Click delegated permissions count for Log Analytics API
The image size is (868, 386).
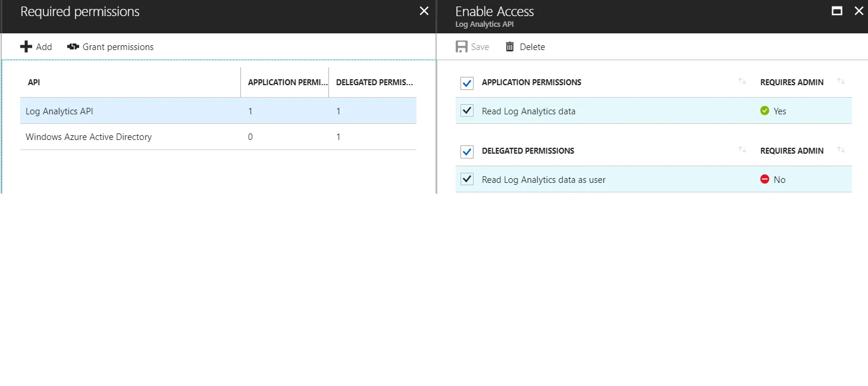[339, 111]
